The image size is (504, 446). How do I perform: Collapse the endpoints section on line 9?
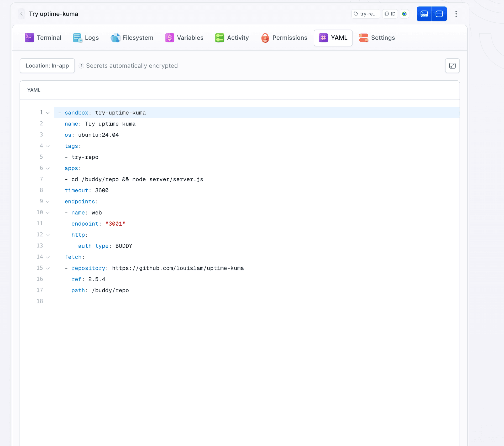[x=48, y=202]
